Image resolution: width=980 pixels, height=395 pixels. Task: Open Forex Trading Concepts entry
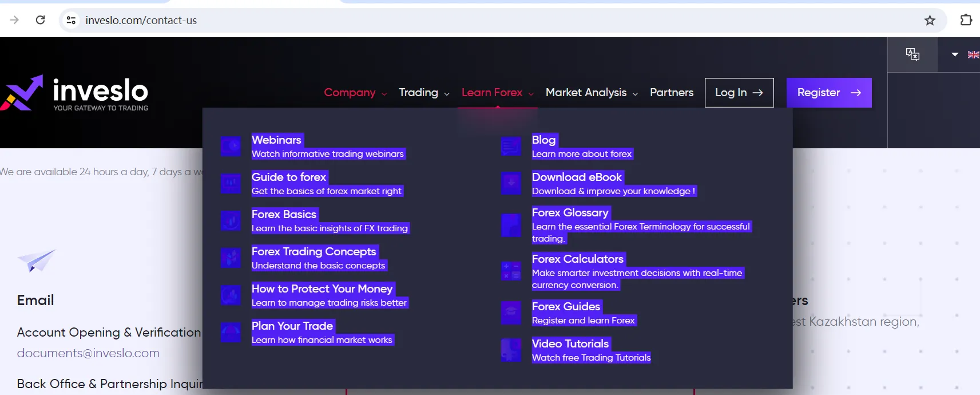tap(314, 251)
